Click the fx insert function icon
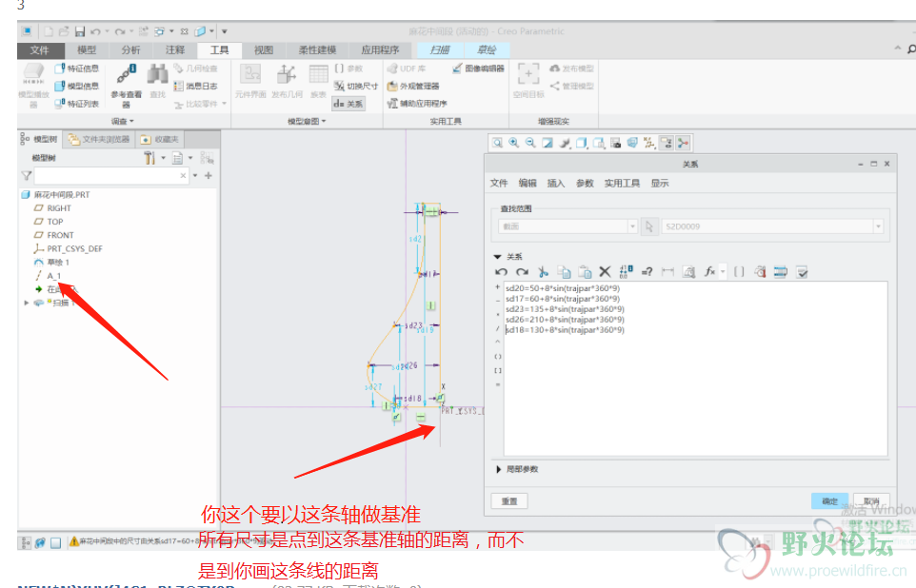The width and height of the screenshot is (916, 588). (709, 271)
